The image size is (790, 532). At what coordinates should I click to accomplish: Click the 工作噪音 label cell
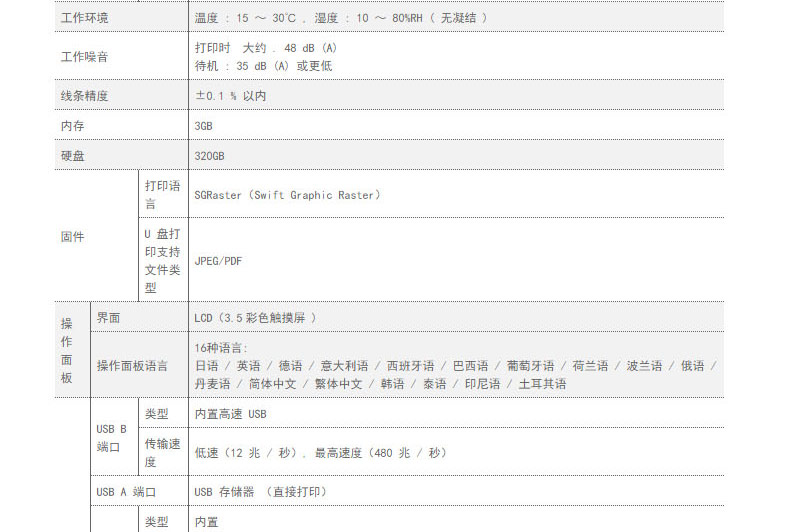pyautogui.click(x=85, y=57)
